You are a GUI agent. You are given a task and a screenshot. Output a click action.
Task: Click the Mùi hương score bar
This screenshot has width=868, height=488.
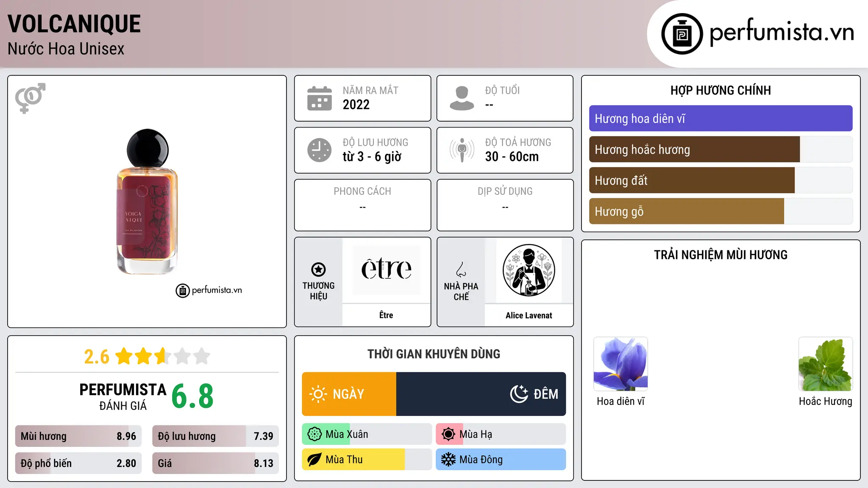coord(78,436)
